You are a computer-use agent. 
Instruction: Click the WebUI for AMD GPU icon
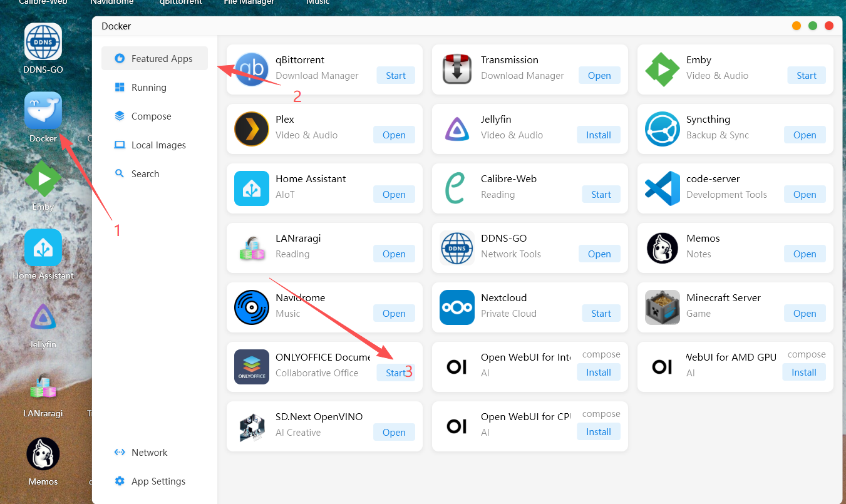pos(663,367)
